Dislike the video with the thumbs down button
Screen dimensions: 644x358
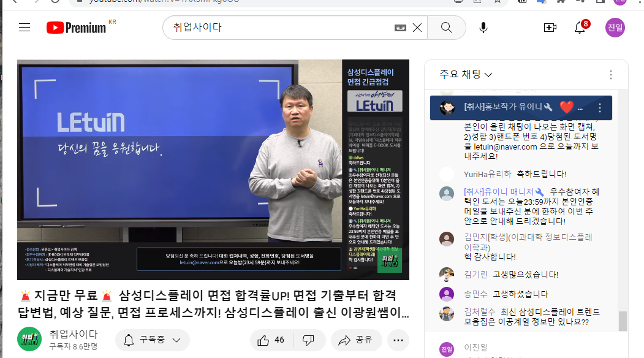(309, 340)
